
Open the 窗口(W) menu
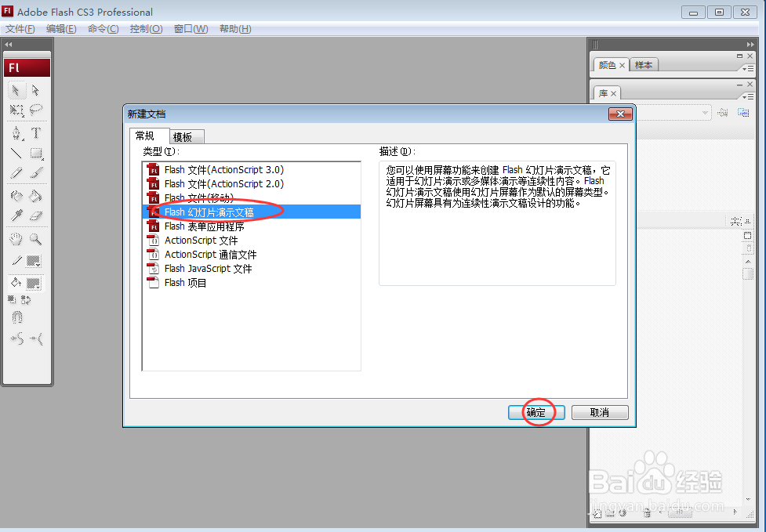click(191, 29)
